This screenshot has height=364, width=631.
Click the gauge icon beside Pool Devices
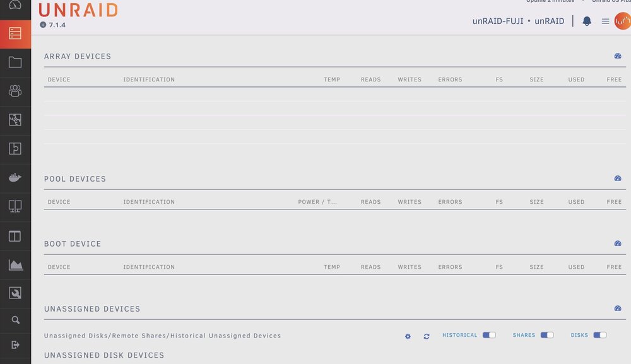[x=618, y=178]
